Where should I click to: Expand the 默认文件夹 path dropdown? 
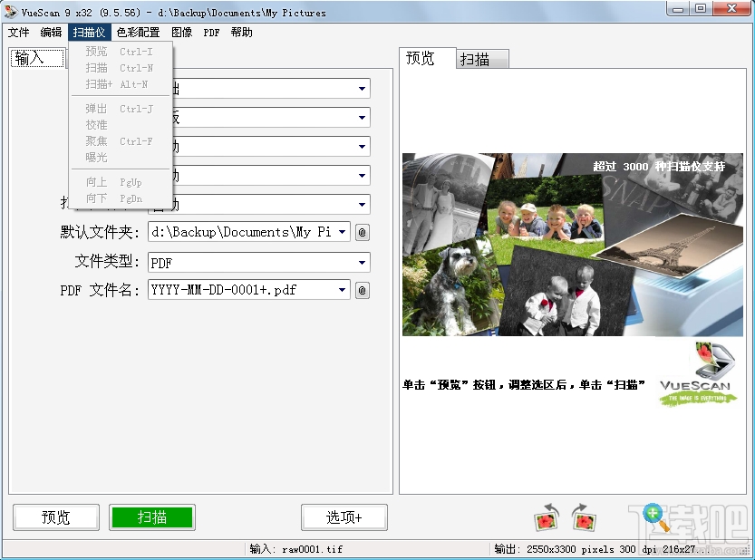344,232
